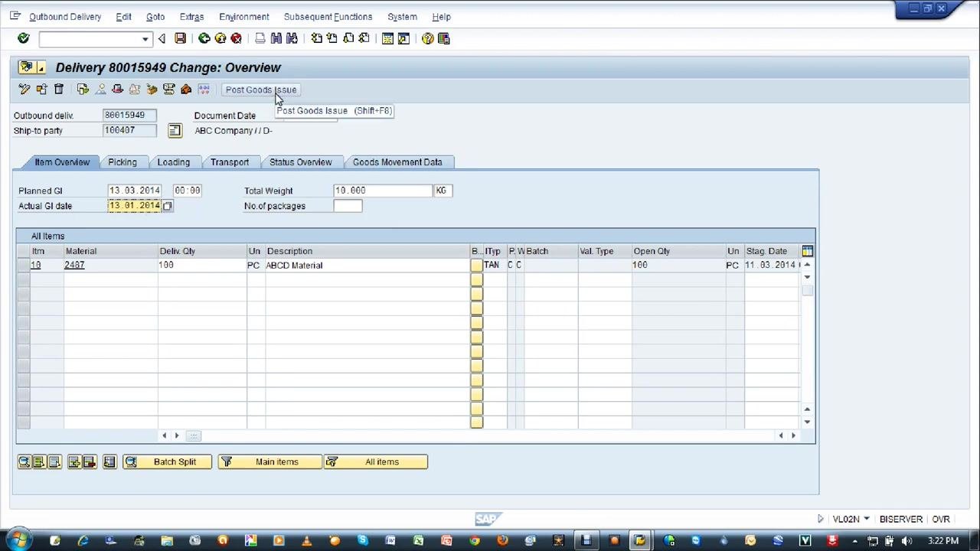This screenshot has width=980, height=551.
Task: Open the Outbound Delivery menu
Action: [65, 17]
